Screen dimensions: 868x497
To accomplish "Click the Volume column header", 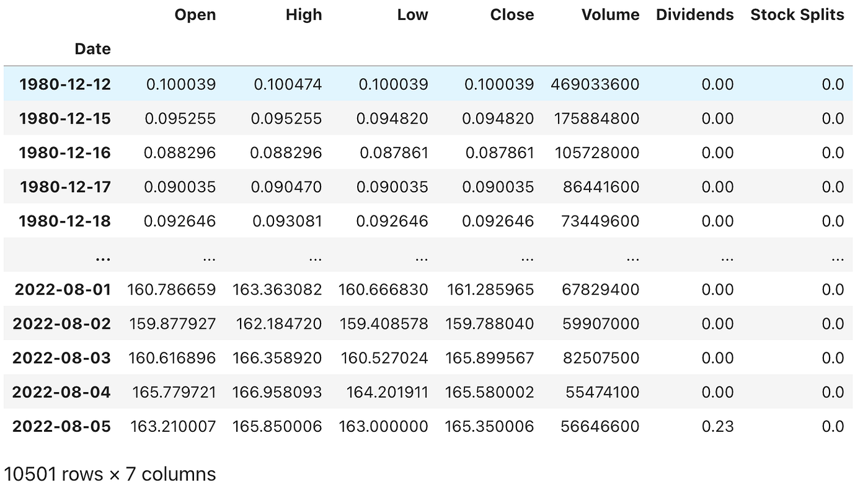I will pyautogui.click(x=610, y=15).
